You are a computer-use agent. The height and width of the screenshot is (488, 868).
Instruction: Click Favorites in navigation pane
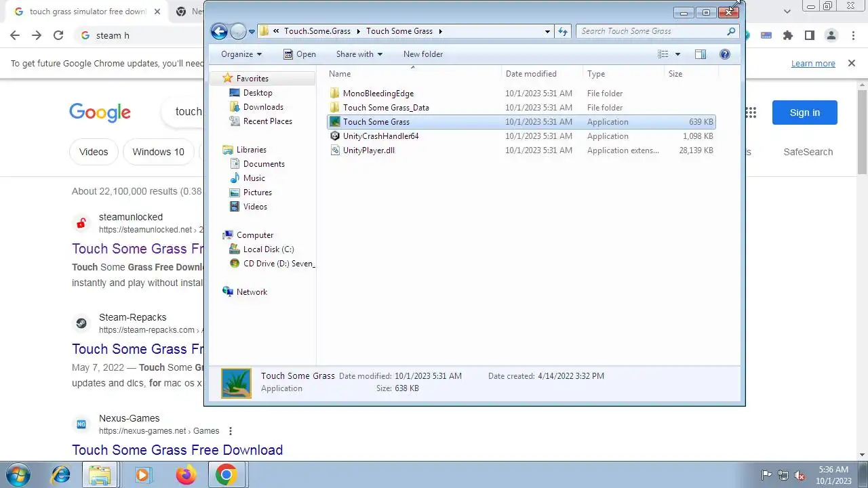[252, 79]
